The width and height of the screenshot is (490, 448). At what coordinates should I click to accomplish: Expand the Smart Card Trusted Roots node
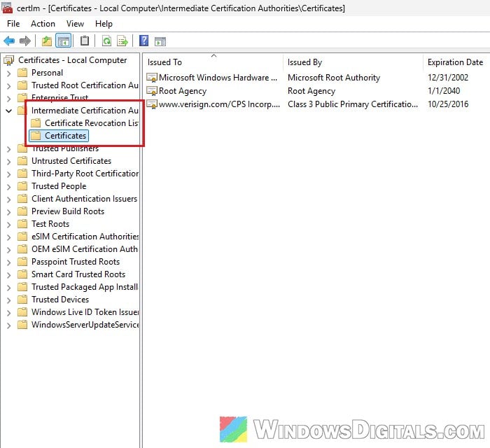pyautogui.click(x=8, y=275)
